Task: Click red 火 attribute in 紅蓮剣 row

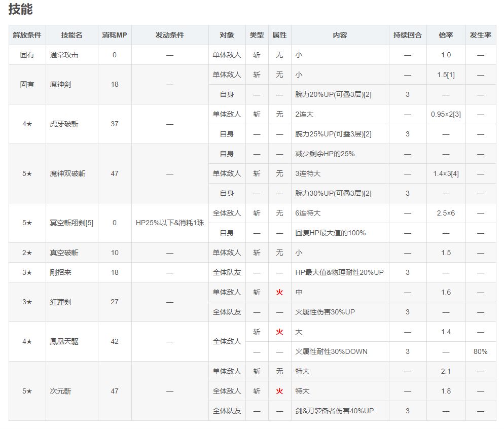Action: point(280,293)
